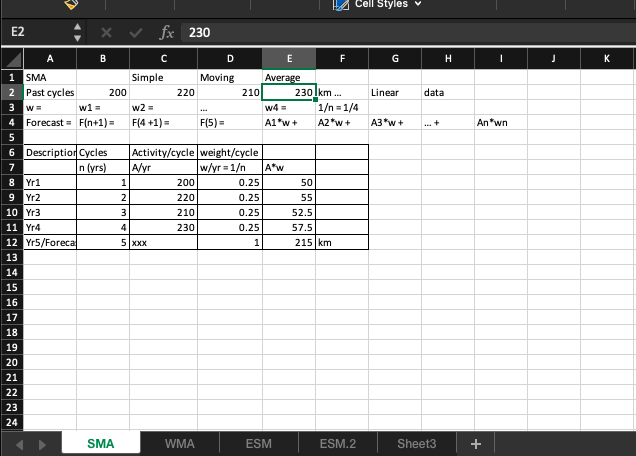The image size is (636, 456).
Task: Select cell E10 containing 52.5
Action: click(x=289, y=213)
